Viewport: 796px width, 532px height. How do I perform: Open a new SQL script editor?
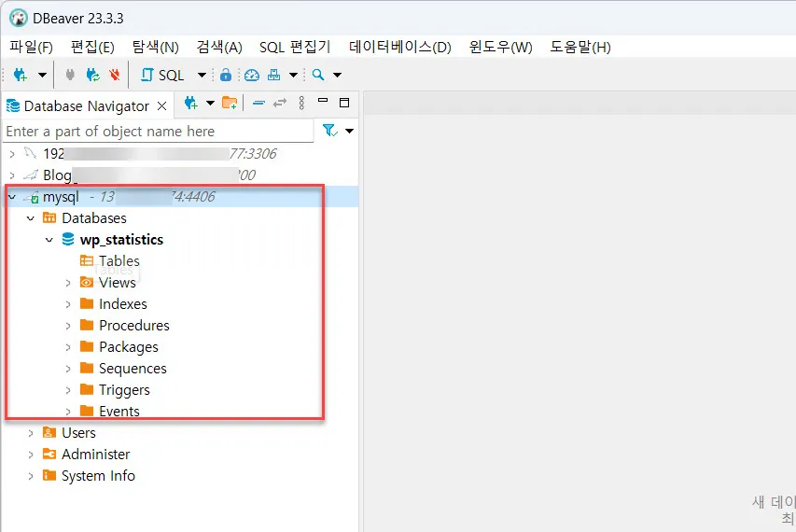click(162, 75)
